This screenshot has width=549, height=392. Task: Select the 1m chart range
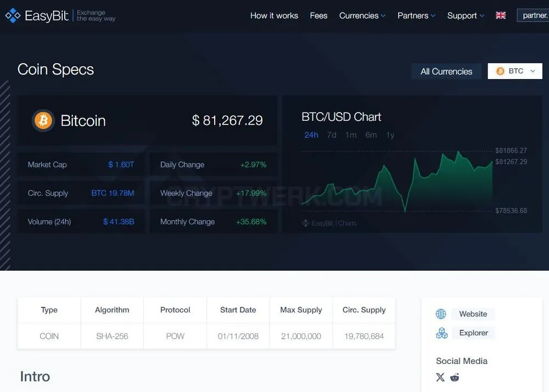click(x=351, y=135)
